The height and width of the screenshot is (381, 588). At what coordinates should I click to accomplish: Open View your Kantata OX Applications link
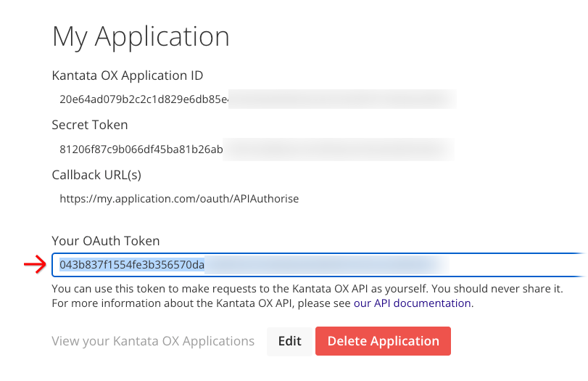click(x=153, y=341)
